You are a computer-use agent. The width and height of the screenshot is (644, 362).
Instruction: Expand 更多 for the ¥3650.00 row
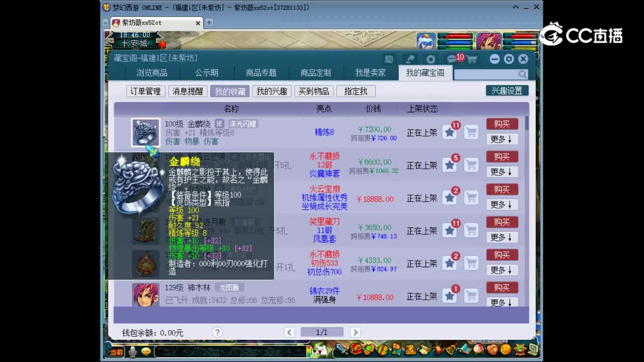[502, 237]
